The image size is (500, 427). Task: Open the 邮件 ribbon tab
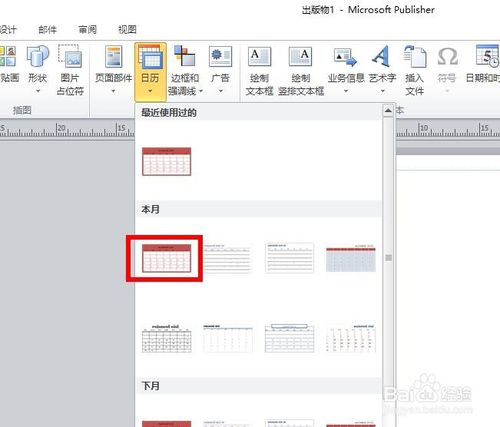47,30
